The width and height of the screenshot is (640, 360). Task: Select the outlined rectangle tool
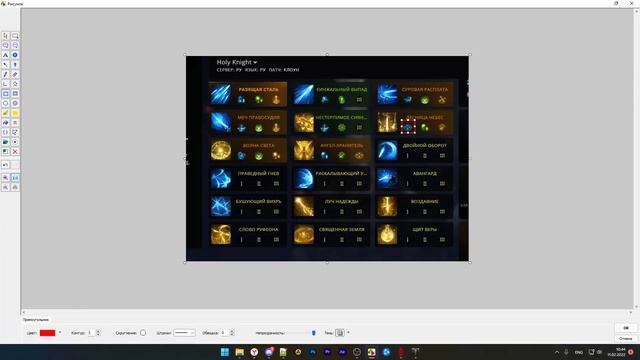(x=5, y=94)
